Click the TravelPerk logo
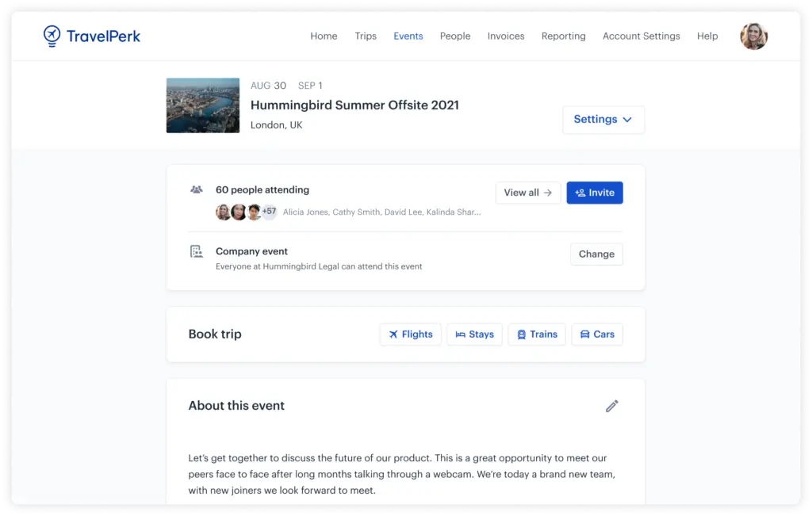This screenshot has width=812, height=516. [92, 36]
